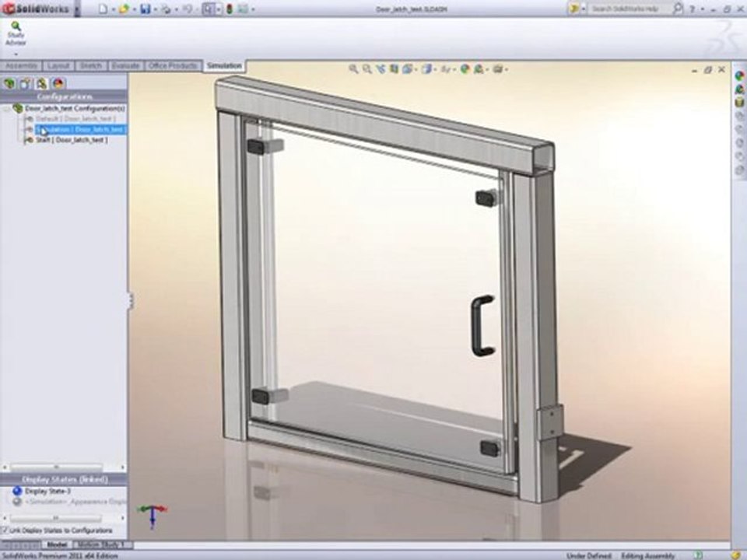Activate the Select cursor tool
This screenshot has width=747, height=560.
point(209,9)
